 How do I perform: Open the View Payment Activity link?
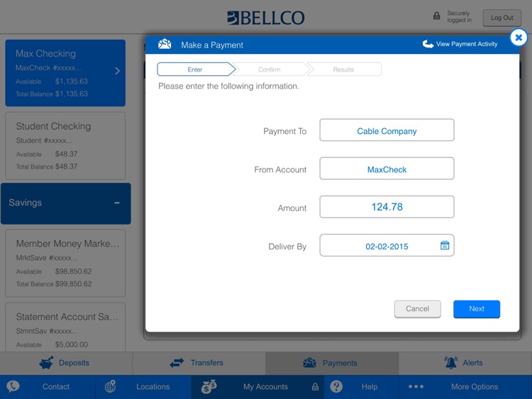click(460, 44)
